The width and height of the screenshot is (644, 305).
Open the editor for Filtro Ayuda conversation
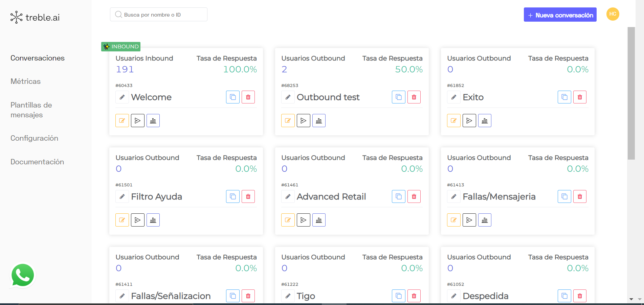coord(122,220)
